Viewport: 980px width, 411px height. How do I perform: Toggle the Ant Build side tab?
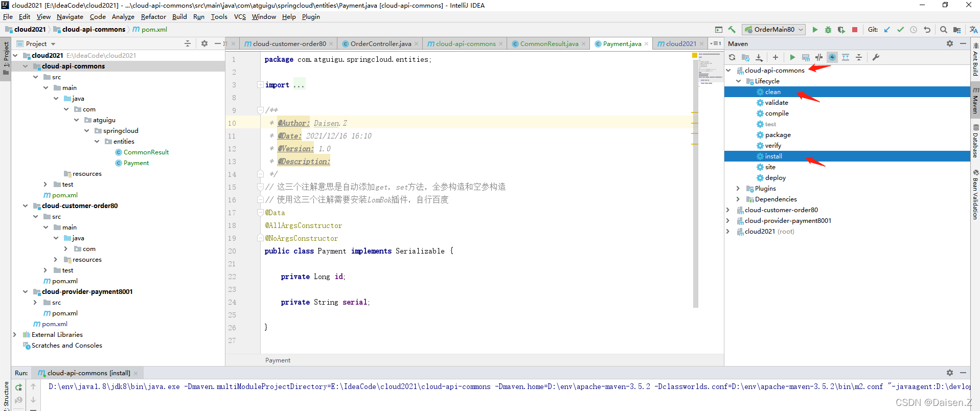[975, 59]
